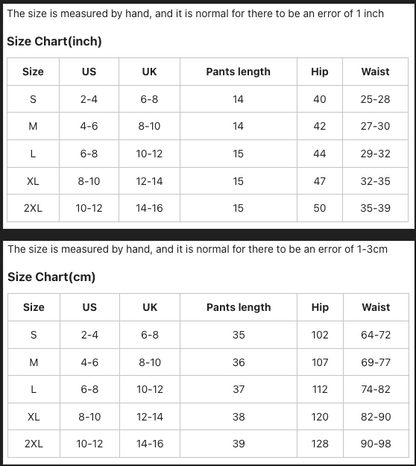Click the Size Chart(inch) heading

pyautogui.click(x=54, y=41)
